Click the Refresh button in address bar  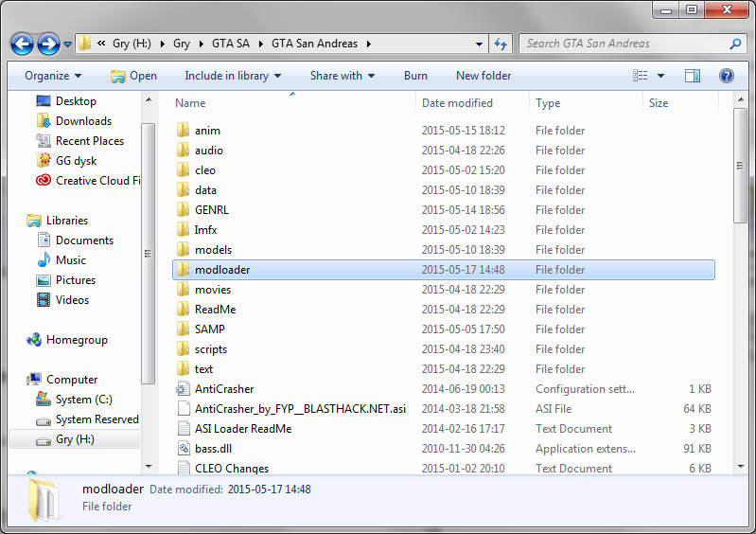[x=501, y=44]
